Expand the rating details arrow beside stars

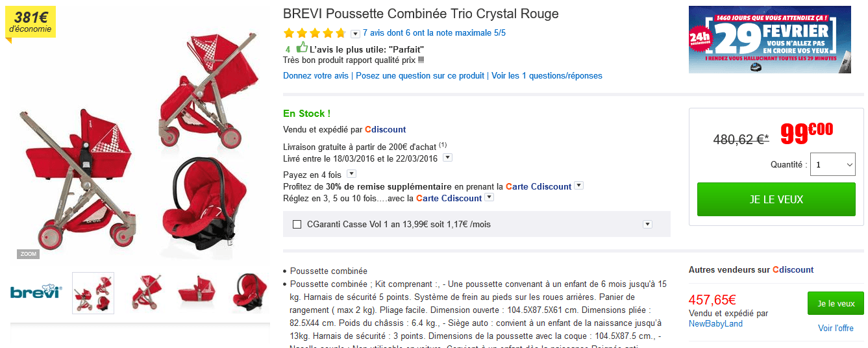pos(355,34)
